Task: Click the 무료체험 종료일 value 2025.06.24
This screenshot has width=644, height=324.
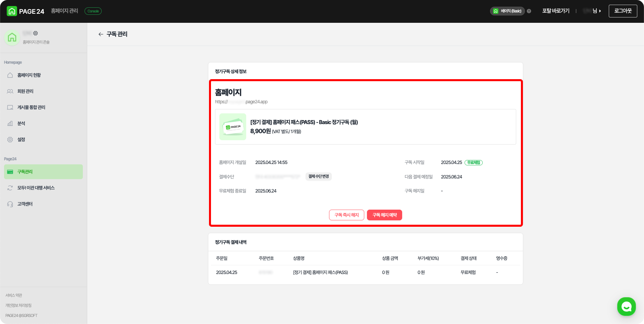Action: tap(266, 191)
